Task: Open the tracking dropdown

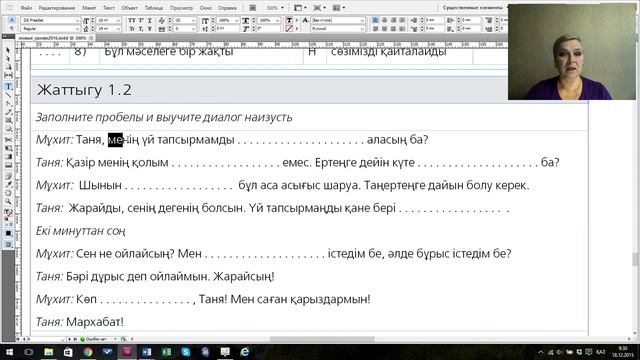Action: pos(193,29)
